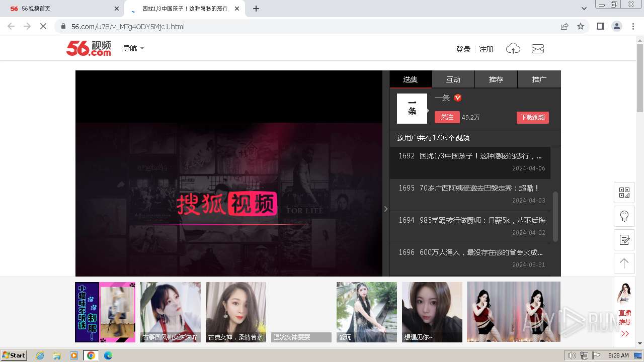Go forward in browser history
The image size is (644, 362).
pos(27,26)
